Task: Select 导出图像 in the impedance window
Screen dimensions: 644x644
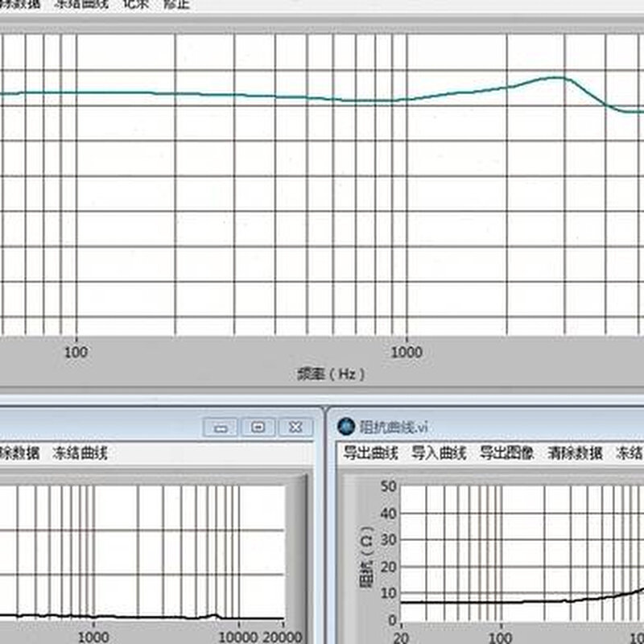Action: tap(507, 453)
